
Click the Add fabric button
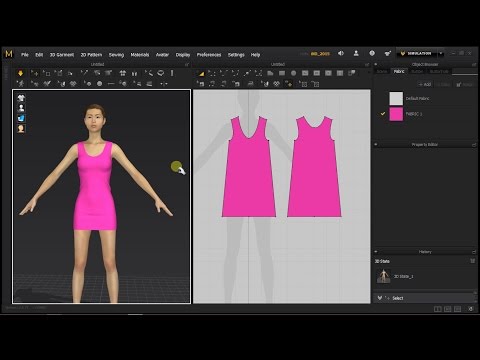tap(425, 84)
